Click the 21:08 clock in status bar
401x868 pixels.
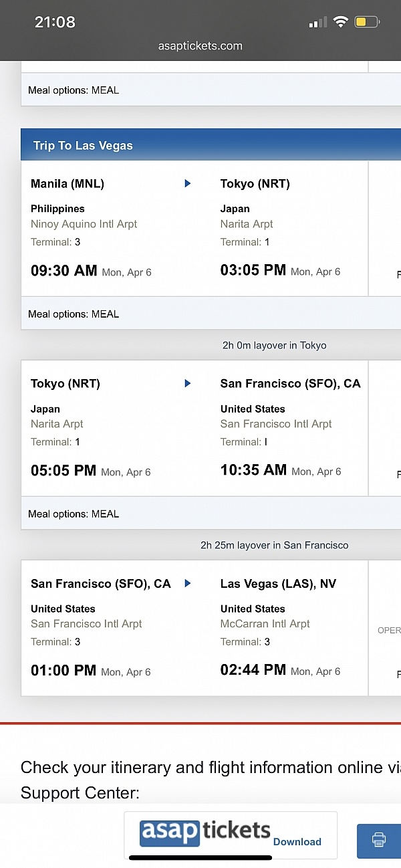[55, 21]
